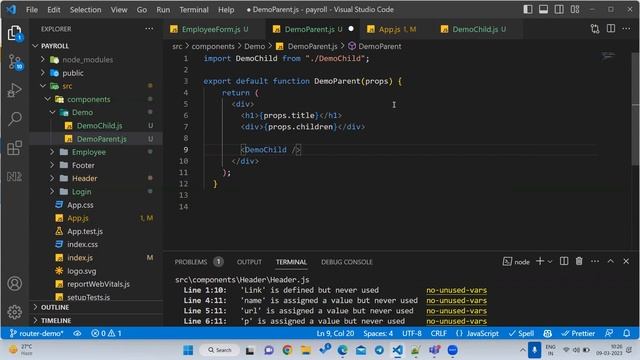Open editor more actions ellipsis
The height and width of the screenshot is (360, 640).
pos(627,29)
